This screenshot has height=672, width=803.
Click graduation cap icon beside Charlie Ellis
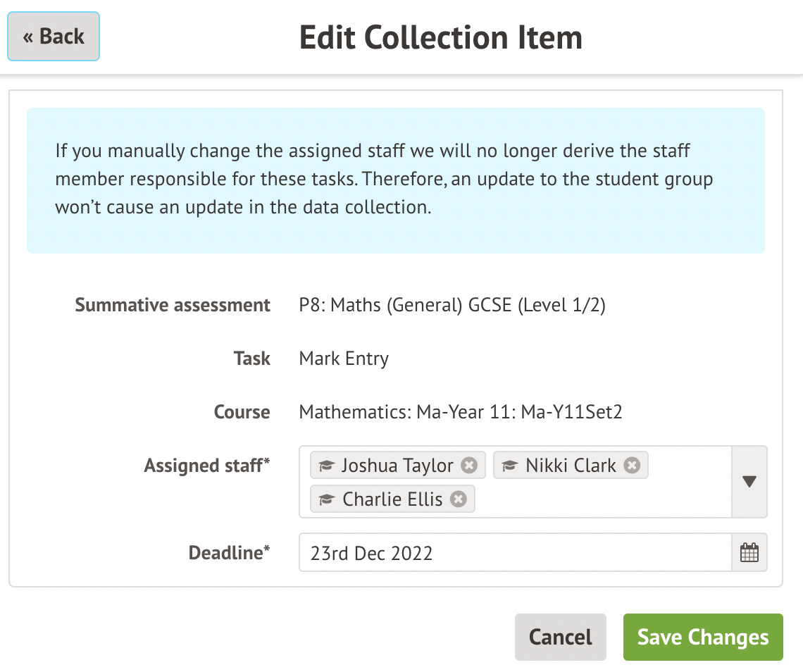tap(325, 500)
